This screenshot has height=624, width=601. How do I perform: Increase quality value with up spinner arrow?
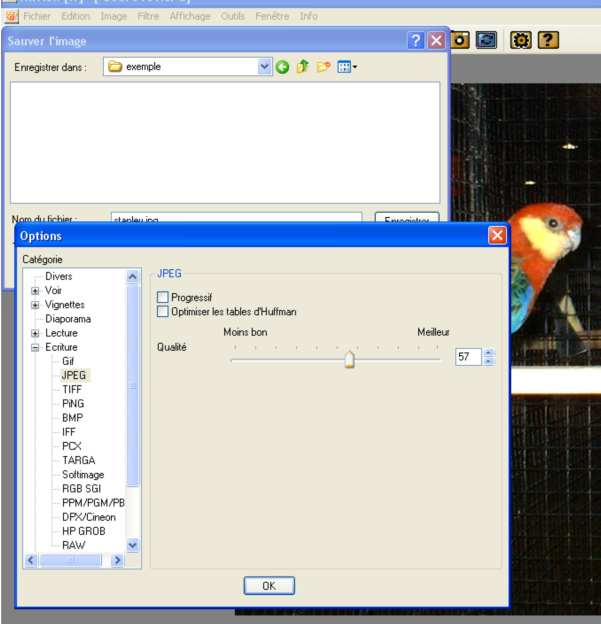(488, 352)
